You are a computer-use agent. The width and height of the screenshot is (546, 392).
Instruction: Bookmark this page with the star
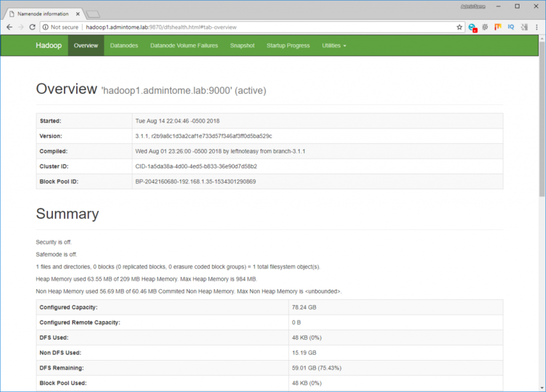[459, 27]
